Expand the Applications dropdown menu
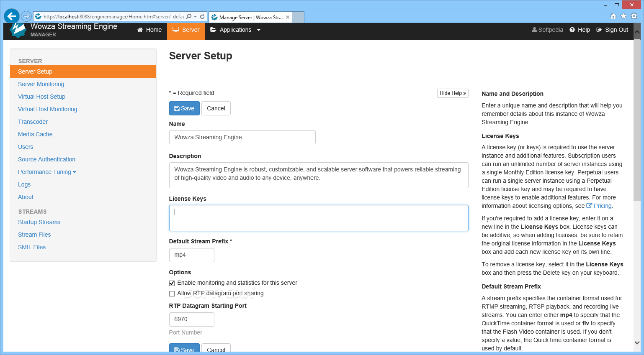This screenshot has width=644, height=355. (235, 30)
